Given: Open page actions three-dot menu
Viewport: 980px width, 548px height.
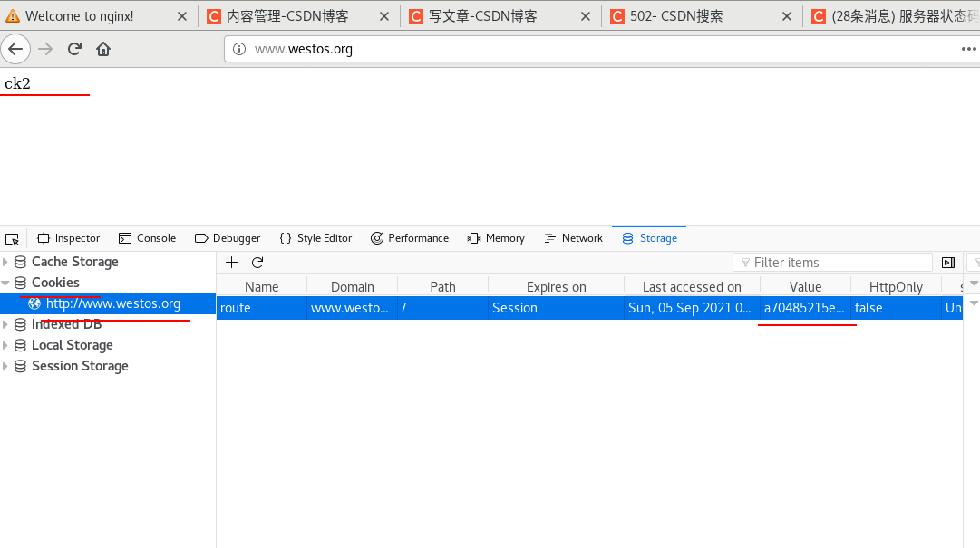Looking at the screenshot, I should (968, 49).
